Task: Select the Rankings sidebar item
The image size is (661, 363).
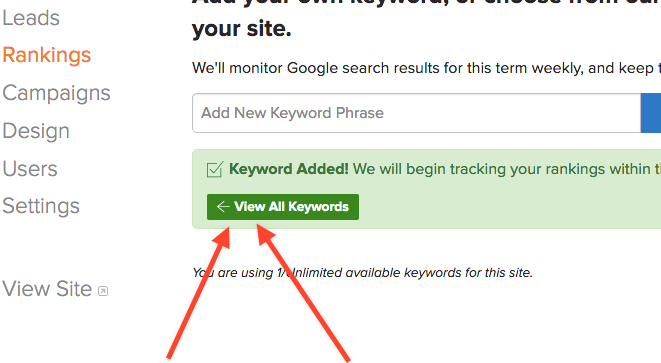Action: [47, 55]
